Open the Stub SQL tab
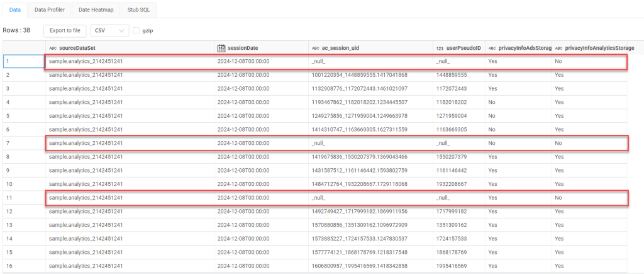Screen dimensions: 644x274 139,10
